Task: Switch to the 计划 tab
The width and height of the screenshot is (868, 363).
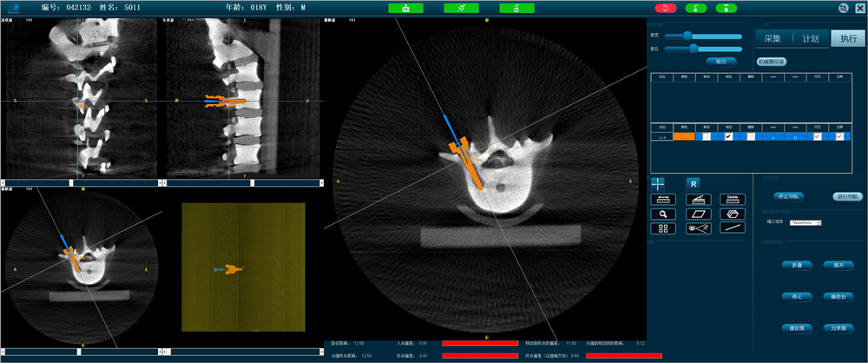Action: [x=810, y=38]
